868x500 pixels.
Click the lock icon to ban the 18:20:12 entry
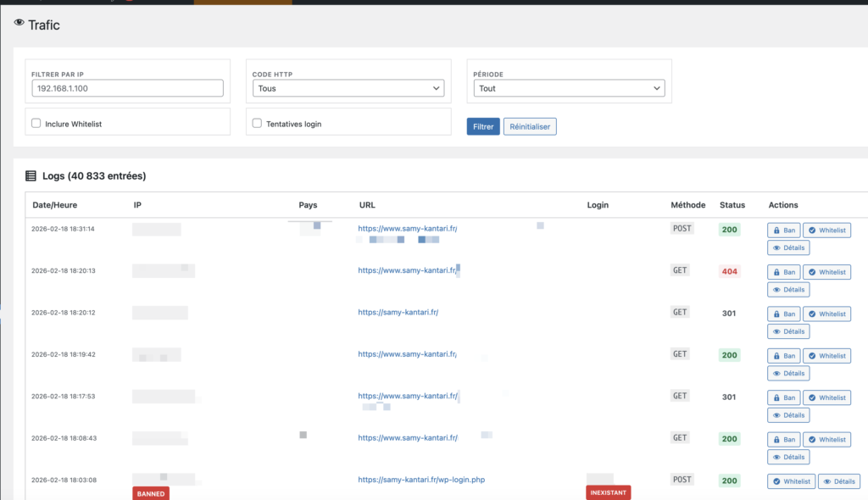(775, 314)
